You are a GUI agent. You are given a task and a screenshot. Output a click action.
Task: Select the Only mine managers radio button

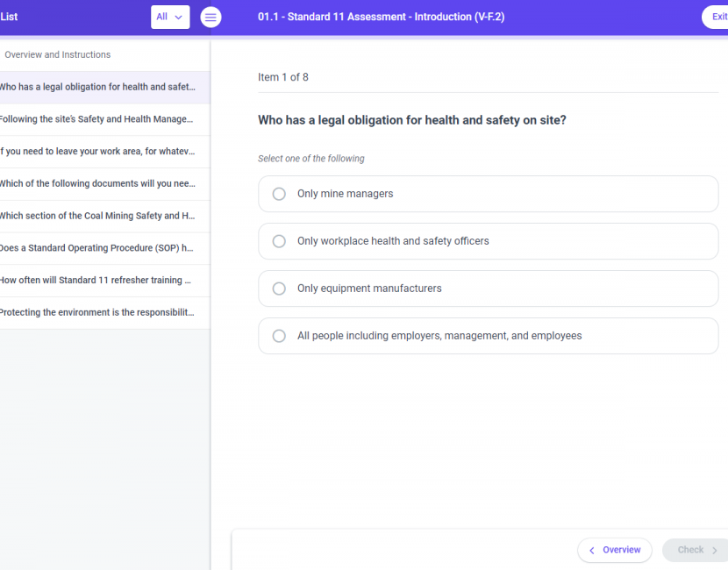(279, 194)
